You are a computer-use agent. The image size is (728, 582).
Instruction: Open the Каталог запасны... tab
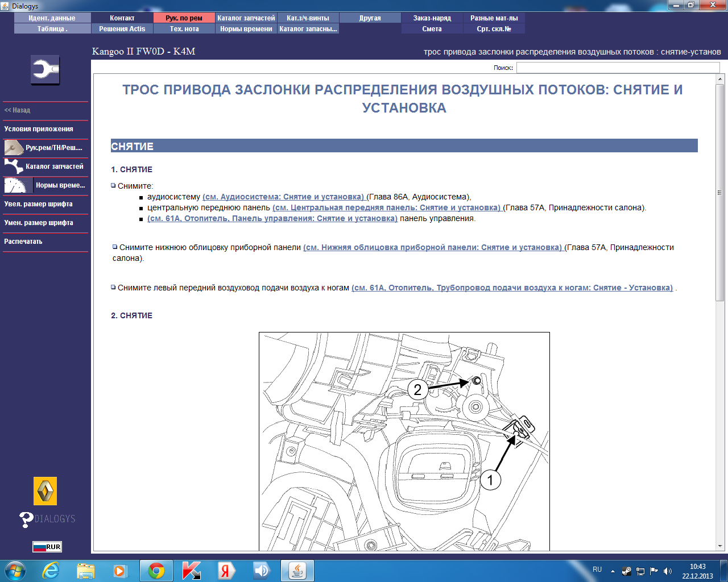[x=308, y=29]
